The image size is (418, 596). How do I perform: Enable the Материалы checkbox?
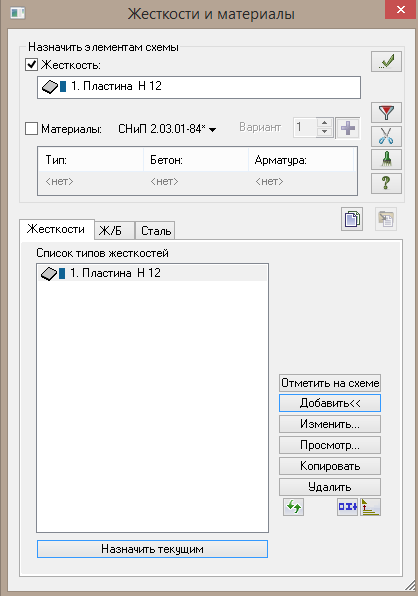pyautogui.click(x=31, y=128)
